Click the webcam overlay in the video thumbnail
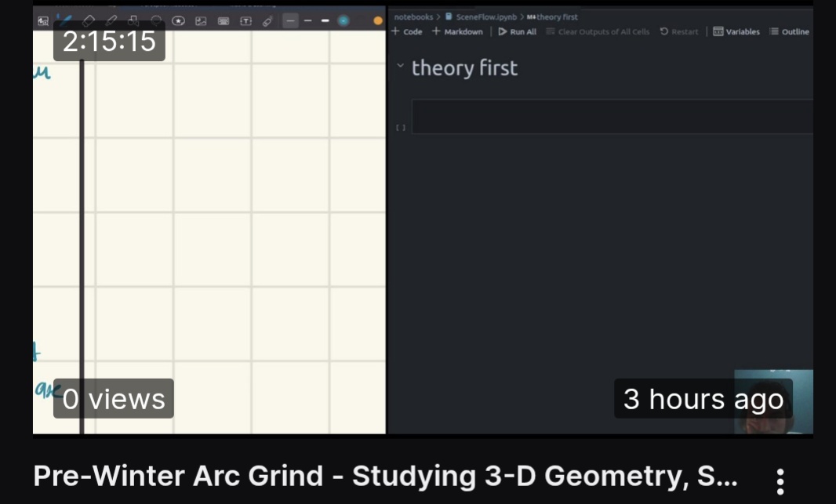Viewport: 836px width, 504px height. 773,401
